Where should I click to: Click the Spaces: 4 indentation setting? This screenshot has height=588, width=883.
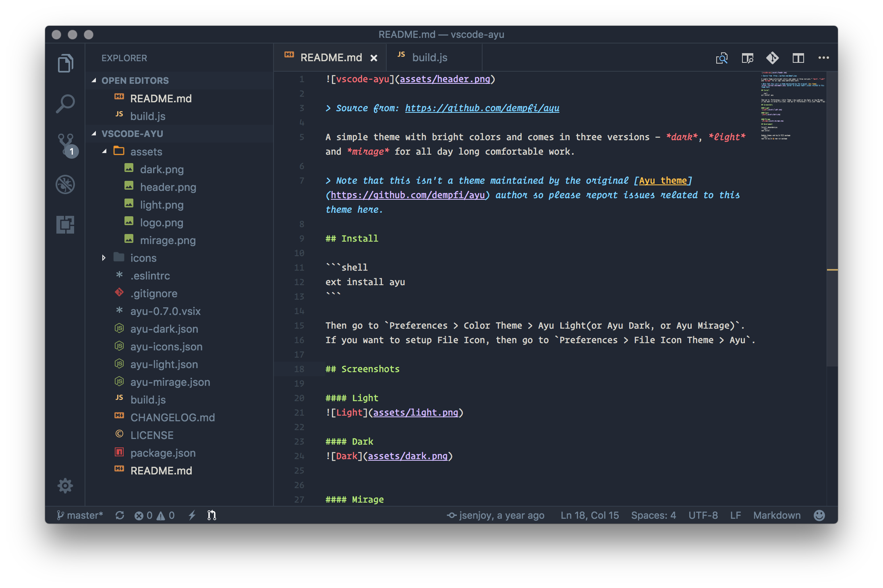(653, 515)
